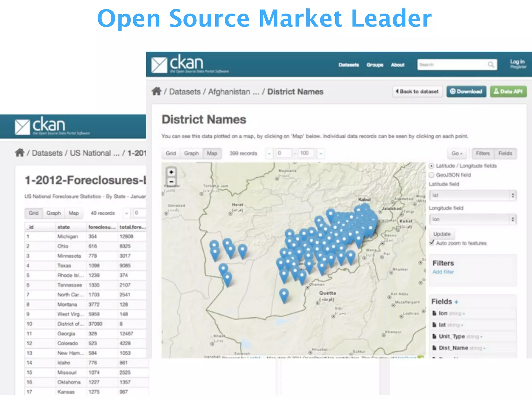Toggle the Auto zoom to features checkbox
The width and height of the screenshot is (532, 399).
[x=432, y=243]
